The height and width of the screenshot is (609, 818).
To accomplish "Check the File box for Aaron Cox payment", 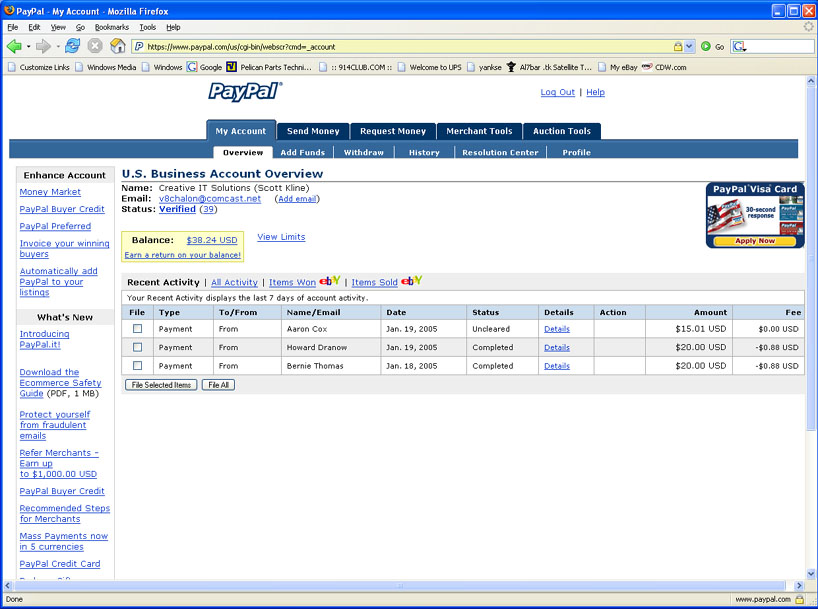I will (x=137, y=329).
